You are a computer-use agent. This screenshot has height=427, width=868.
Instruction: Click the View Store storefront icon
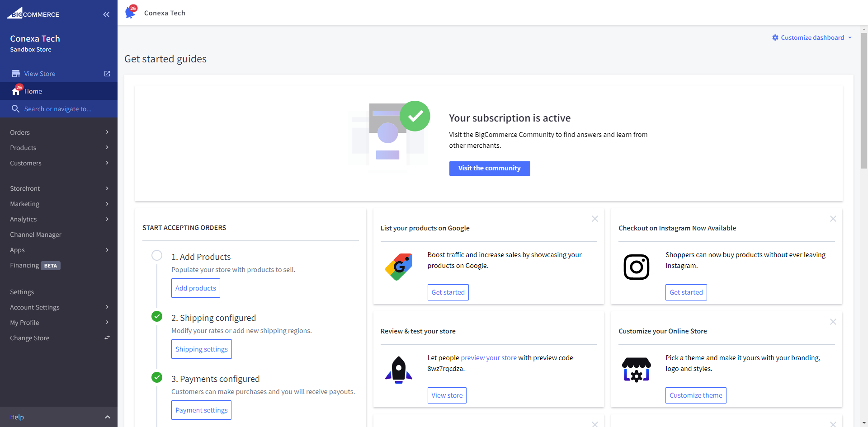pos(16,74)
